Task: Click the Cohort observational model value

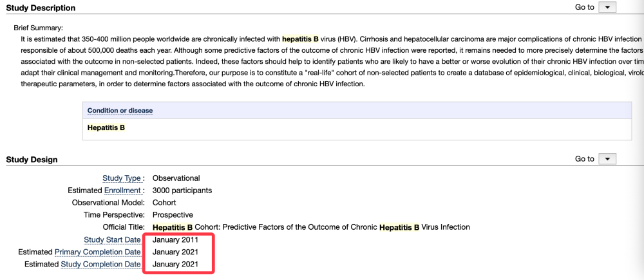Action: (x=164, y=203)
